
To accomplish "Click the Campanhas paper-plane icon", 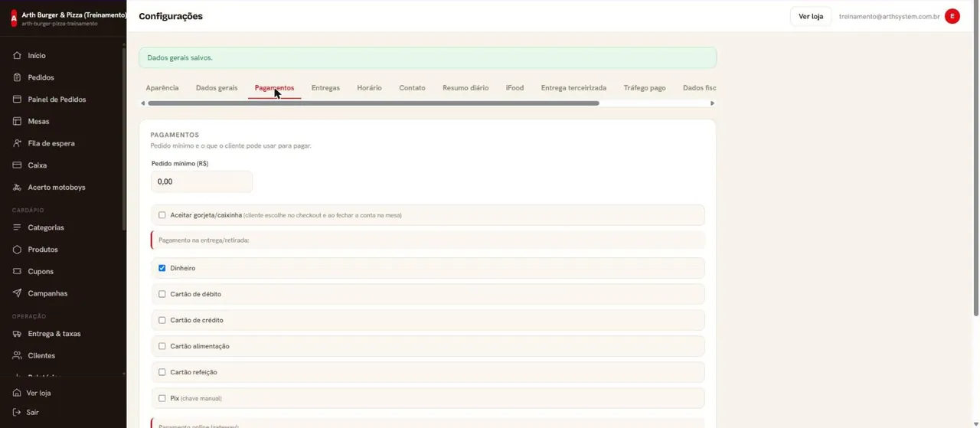I will (x=17, y=293).
